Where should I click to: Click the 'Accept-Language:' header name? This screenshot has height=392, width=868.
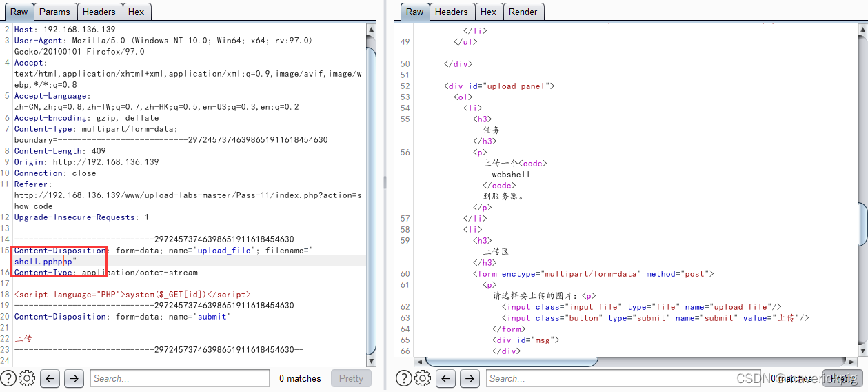click(52, 96)
